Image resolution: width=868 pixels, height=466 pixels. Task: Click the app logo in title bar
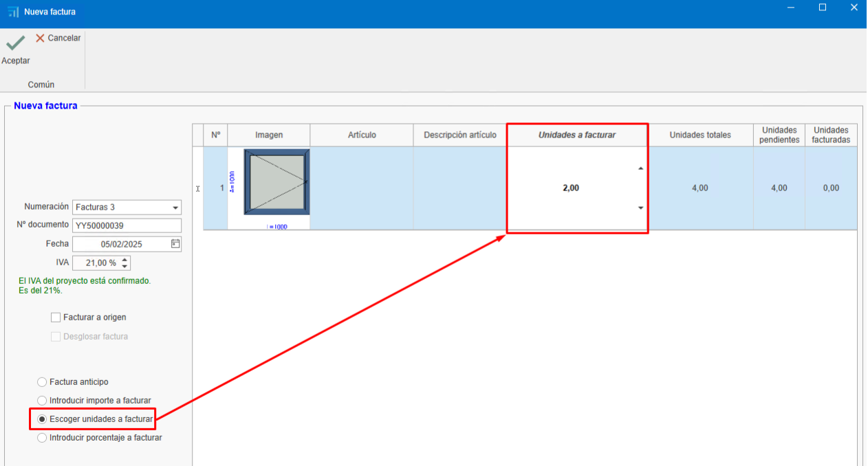(13, 12)
